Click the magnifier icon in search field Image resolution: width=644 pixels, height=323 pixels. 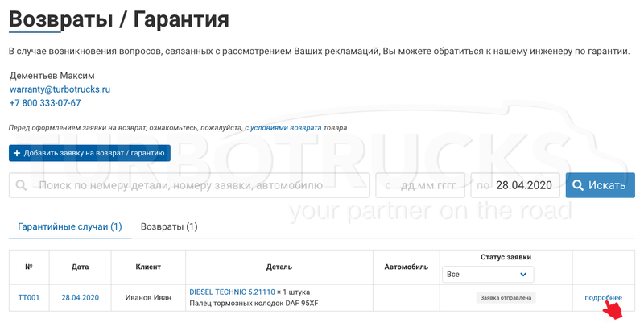[x=21, y=185]
